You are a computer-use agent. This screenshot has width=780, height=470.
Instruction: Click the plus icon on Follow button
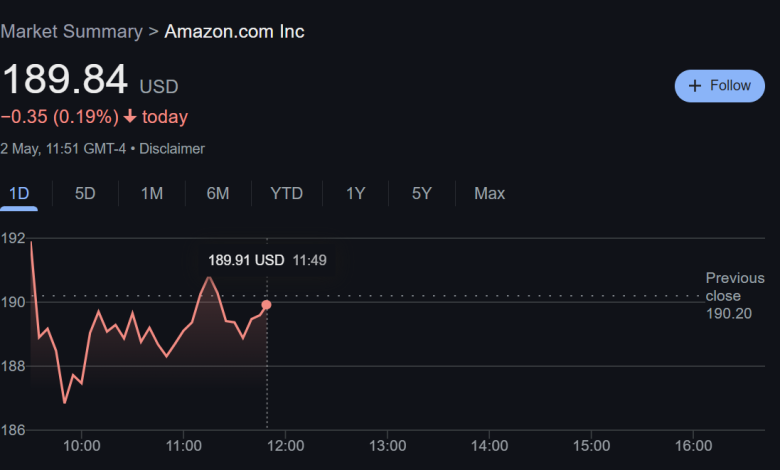tap(695, 86)
